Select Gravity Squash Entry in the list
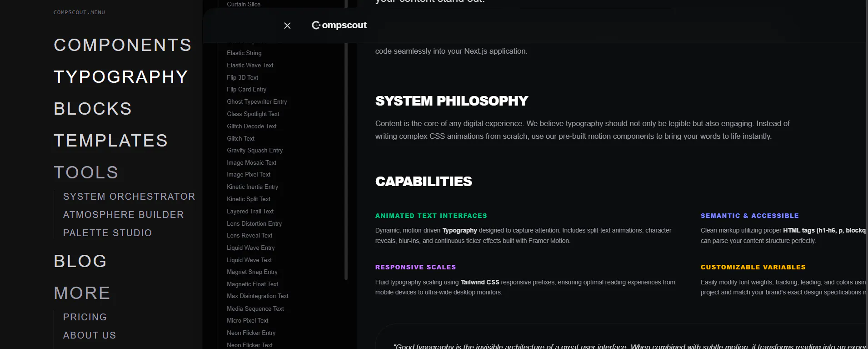This screenshot has height=349, width=868. tap(254, 151)
